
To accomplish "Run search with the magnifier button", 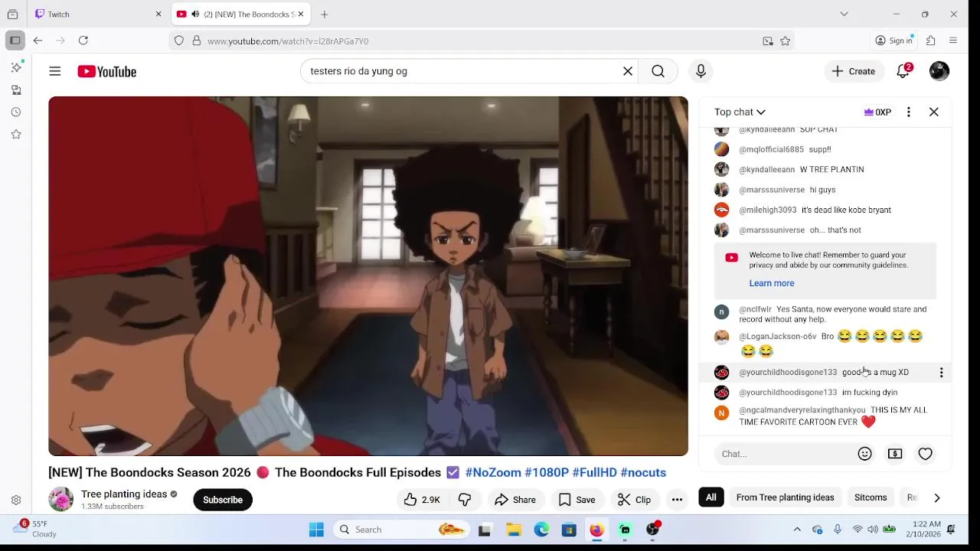I will click(x=658, y=71).
